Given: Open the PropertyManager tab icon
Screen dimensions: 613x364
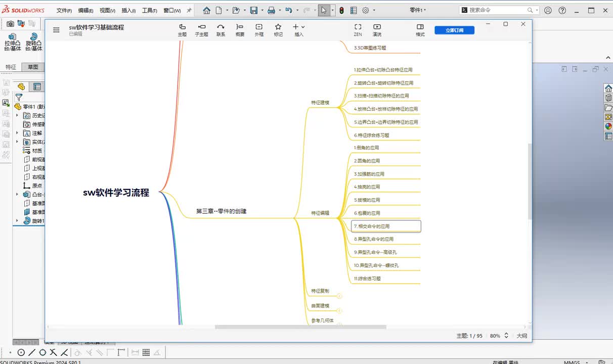Looking at the screenshot, I should pyautogui.click(x=37, y=86).
